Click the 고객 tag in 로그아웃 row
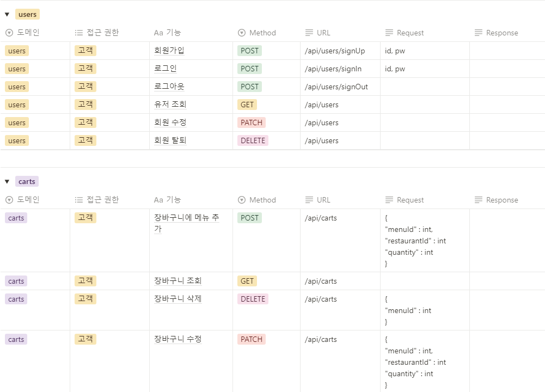The width and height of the screenshot is (545, 392). click(85, 87)
